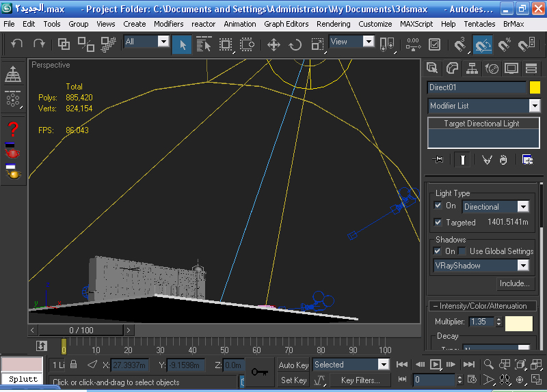Enable Use Global Settings checkbox

tap(462, 251)
